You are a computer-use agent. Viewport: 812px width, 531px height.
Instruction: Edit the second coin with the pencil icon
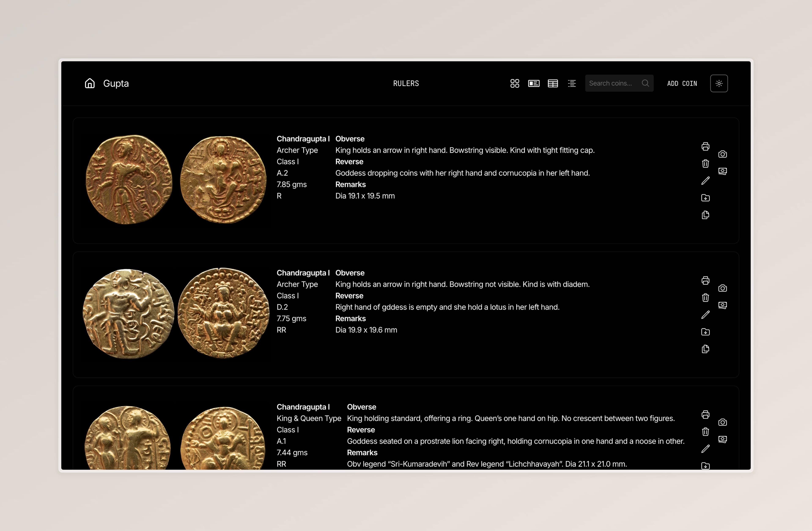pyautogui.click(x=706, y=315)
